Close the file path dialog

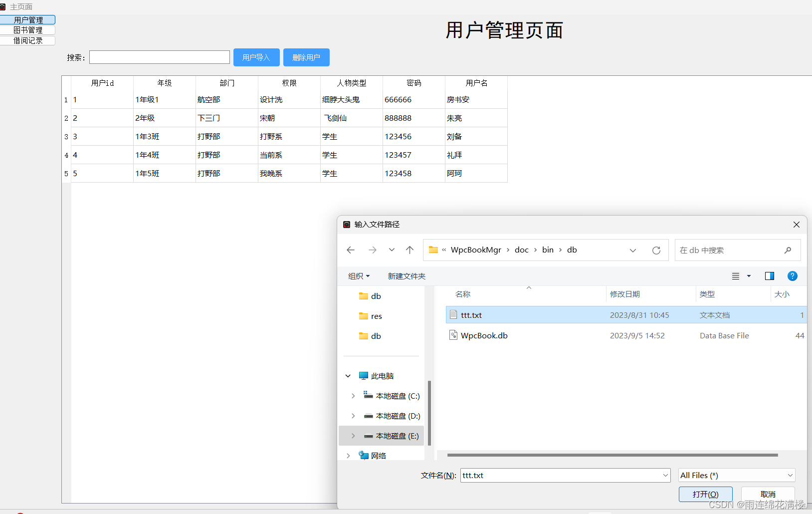(797, 225)
